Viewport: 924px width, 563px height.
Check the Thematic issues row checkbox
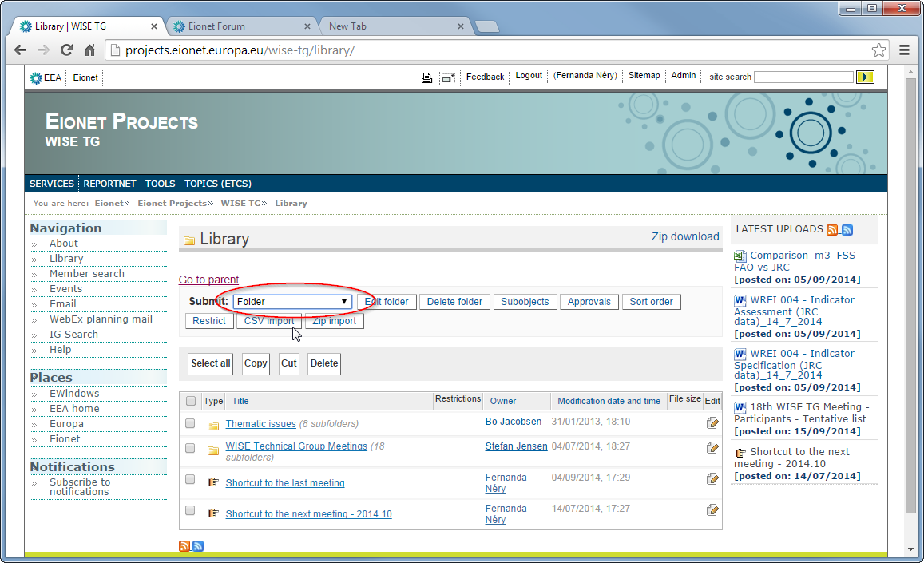(x=190, y=422)
